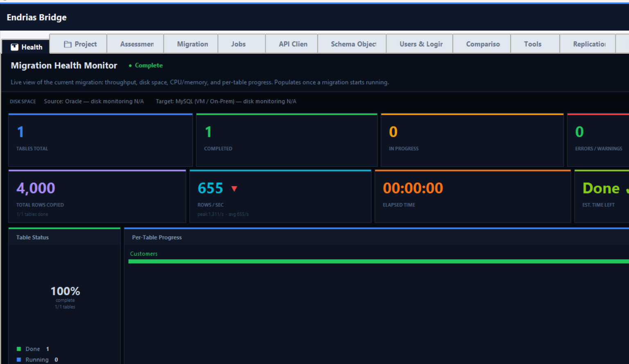
Task: Click the Per-Table Progress panel header
Action: [376, 237]
